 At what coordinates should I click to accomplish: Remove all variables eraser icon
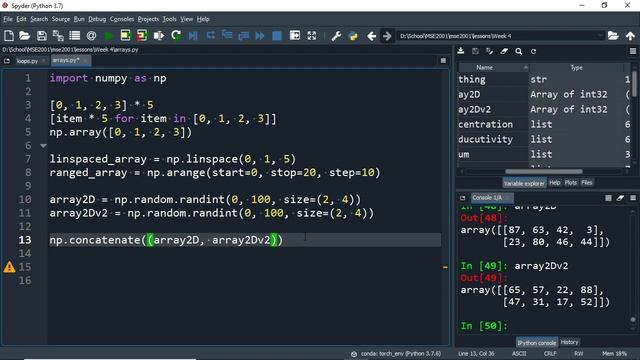point(504,51)
